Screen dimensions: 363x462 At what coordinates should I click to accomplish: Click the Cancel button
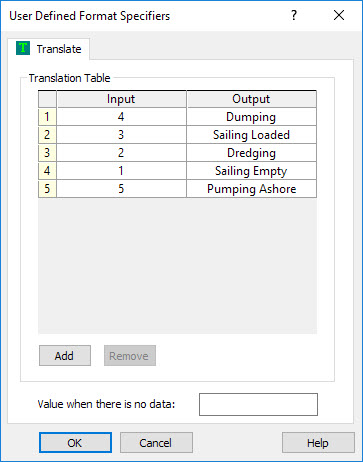click(156, 443)
